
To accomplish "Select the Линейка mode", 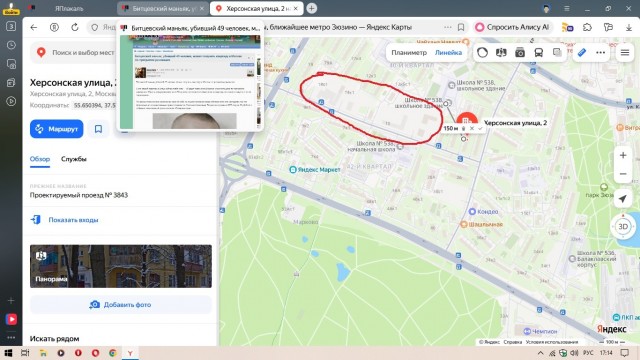I will (x=448, y=53).
